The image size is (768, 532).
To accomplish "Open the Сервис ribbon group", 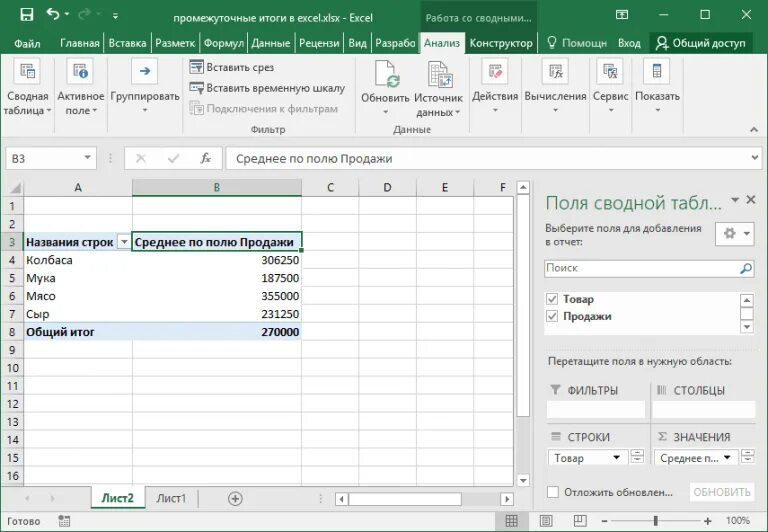I will click(610, 87).
